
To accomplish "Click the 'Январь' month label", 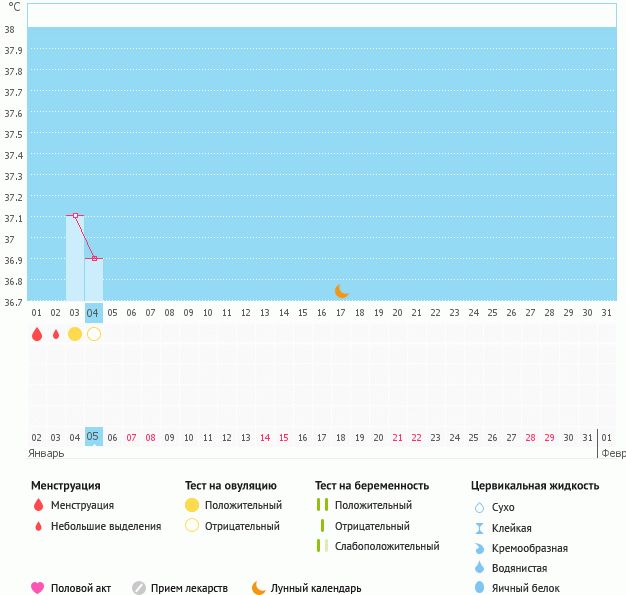I will pyautogui.click(x=47, y=453).
